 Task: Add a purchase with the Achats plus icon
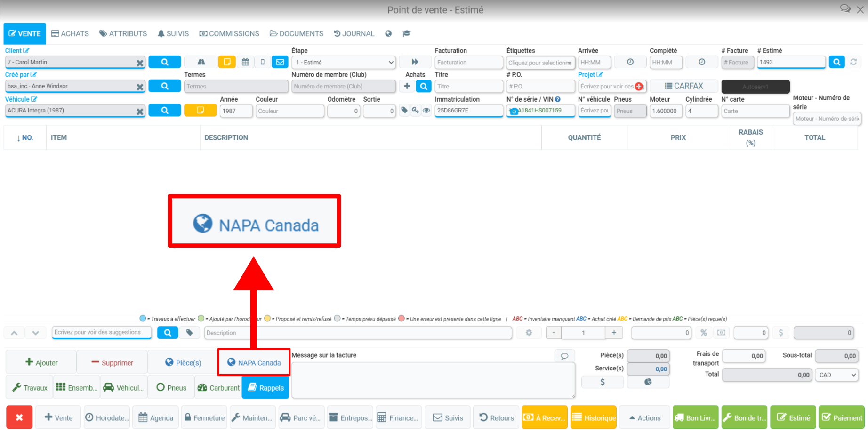coord(407,86)
